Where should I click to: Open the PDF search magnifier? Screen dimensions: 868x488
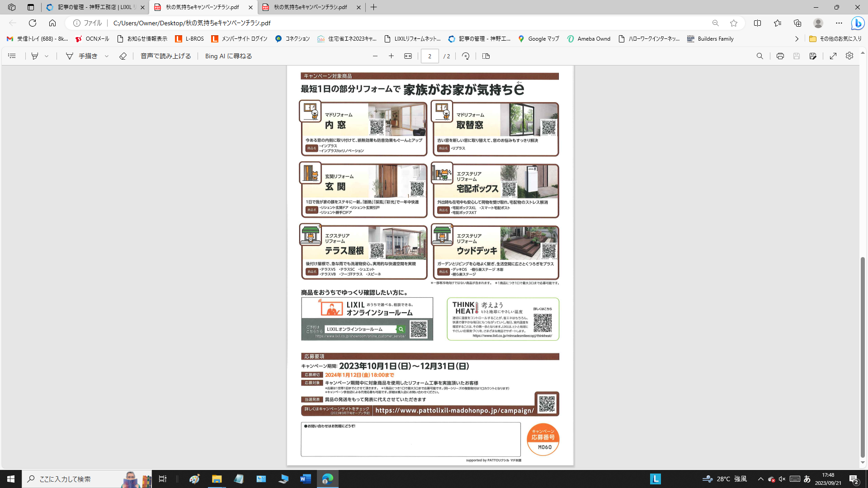(x=759, y=56)
